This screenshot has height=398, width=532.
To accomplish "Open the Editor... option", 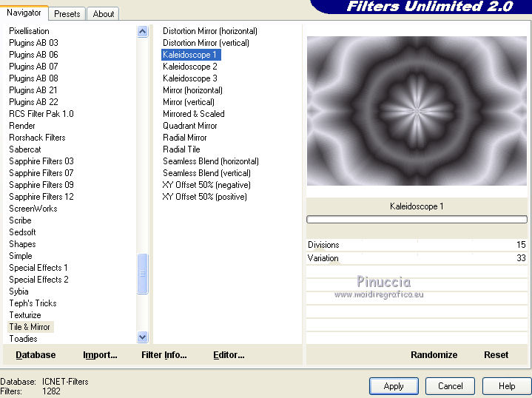I will [x=229, y=355].
